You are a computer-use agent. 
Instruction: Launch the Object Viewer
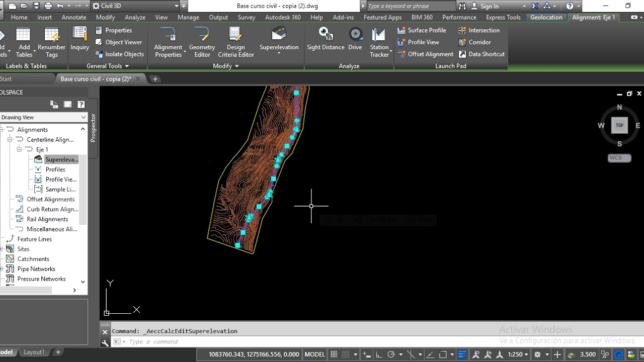pyautogui.click(x=119, y=42)
